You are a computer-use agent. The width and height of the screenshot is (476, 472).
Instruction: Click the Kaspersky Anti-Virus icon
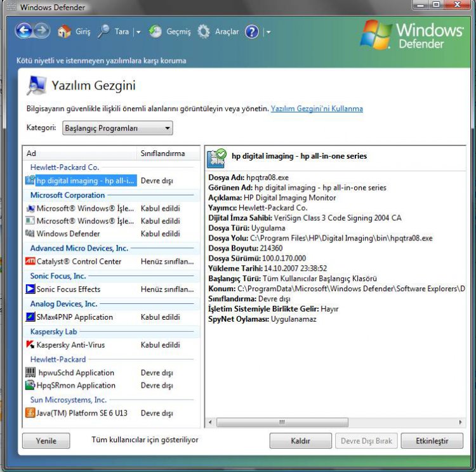[x=30, y=344]
